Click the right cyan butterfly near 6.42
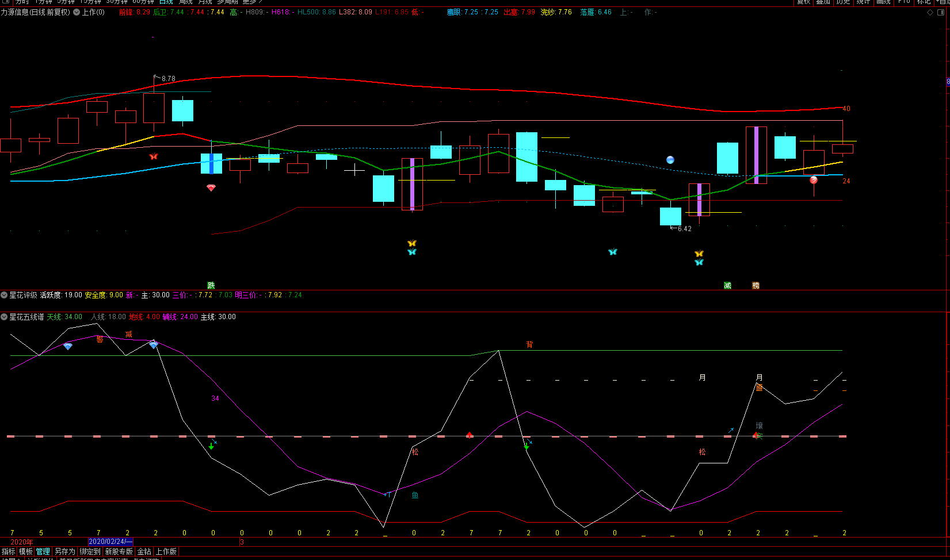 (x=699, y=262)
